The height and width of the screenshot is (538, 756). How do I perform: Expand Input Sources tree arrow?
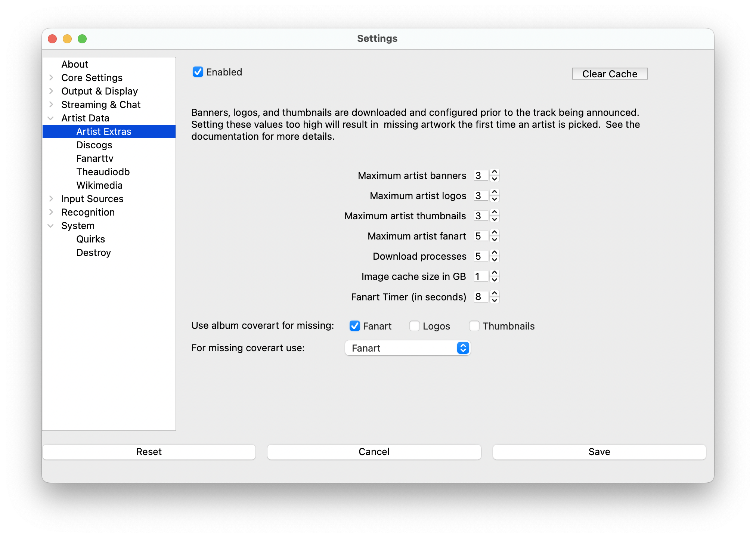click(x=51, y=199)
